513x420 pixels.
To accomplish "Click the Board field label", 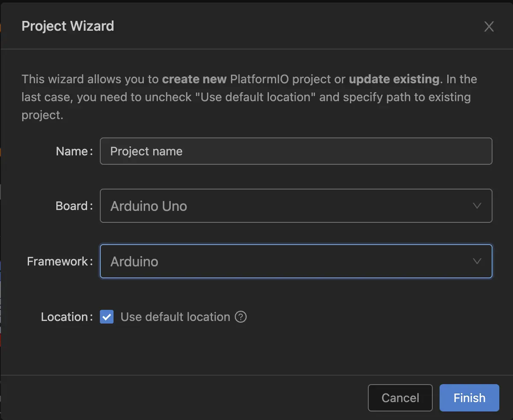I will click(x=73, y=206).
